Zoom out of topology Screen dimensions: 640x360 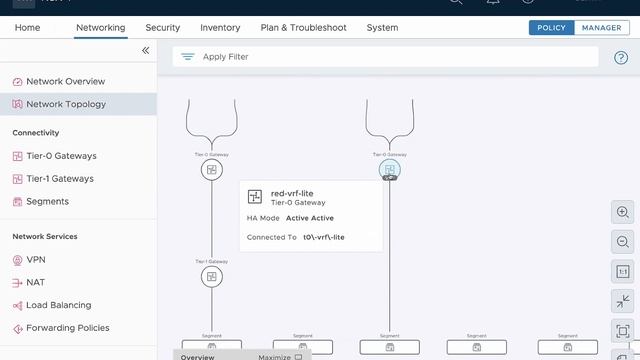[622, 242]
